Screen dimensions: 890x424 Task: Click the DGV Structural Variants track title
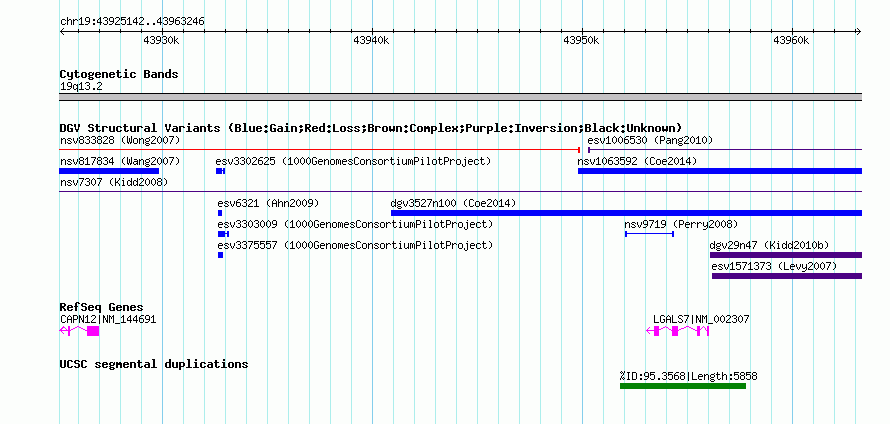[371, 128]
